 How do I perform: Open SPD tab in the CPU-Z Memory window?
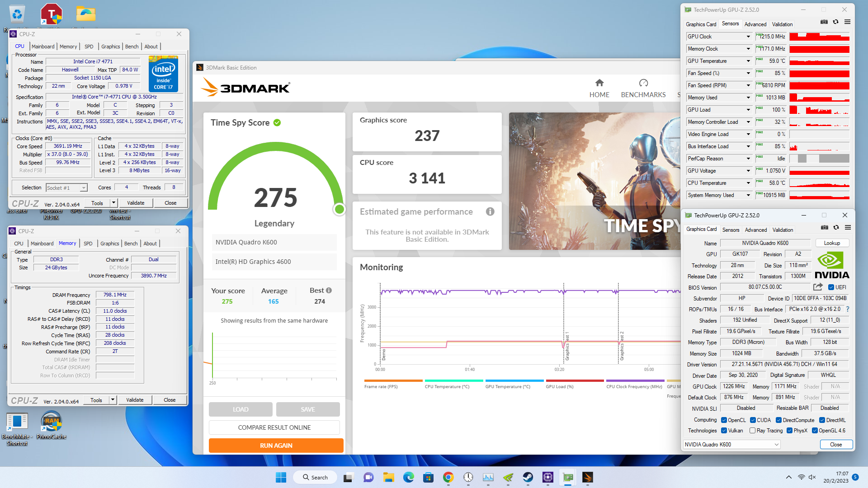[88, 244]
